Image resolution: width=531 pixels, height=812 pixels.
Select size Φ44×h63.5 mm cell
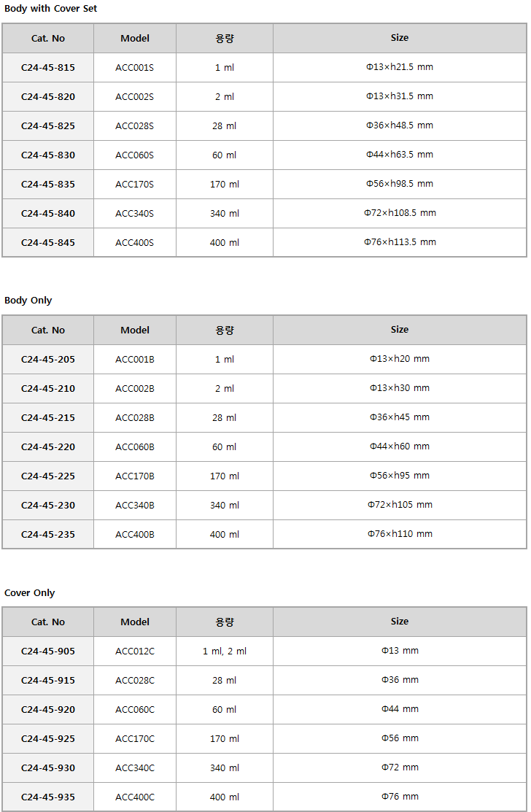(x=400, y=155)
